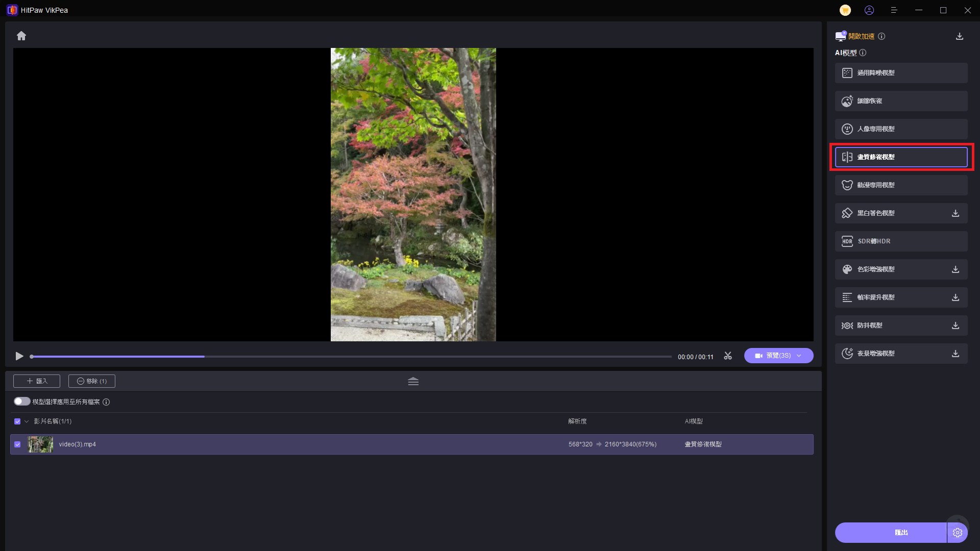Download the 防抖模型 model
This screenshot has height=551, width=980.
955,325
